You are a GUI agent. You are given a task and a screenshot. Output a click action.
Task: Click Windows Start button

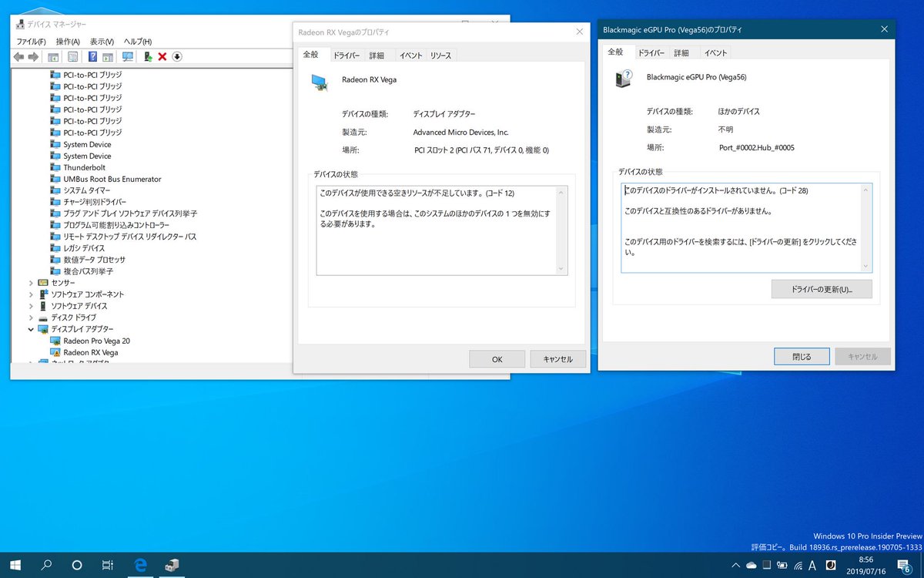coord(15,565)
